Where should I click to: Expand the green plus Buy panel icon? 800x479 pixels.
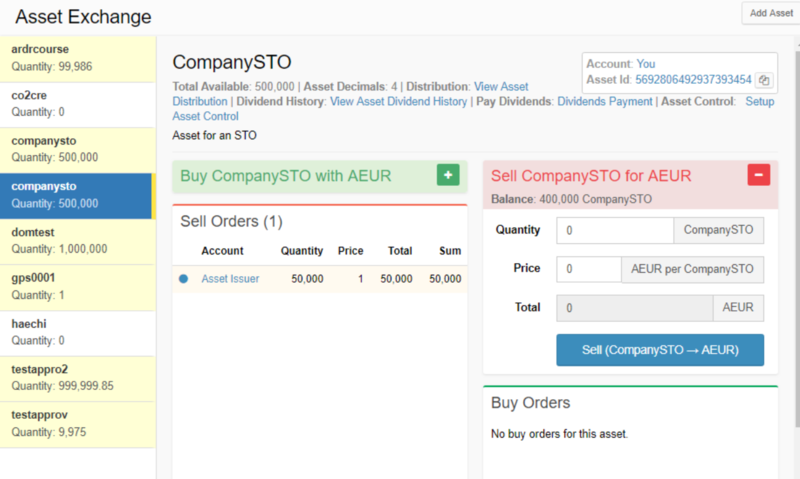pyautogui.click(x=448, y=175)
